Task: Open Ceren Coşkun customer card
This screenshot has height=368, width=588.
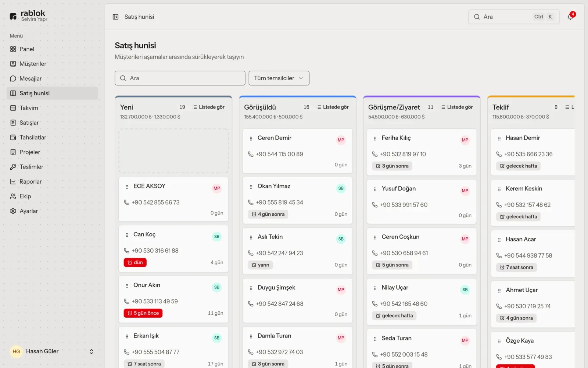Action: click(x=422, y=251)
